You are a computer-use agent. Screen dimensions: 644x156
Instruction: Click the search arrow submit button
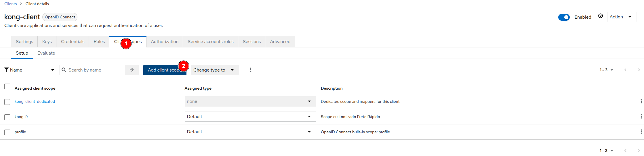click(x=132, y=70)
